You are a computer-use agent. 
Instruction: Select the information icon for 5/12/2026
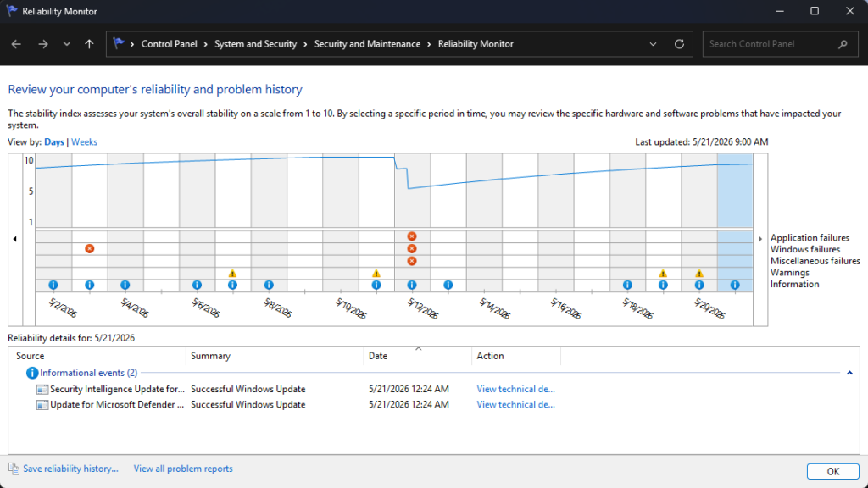tap(412, 285)
